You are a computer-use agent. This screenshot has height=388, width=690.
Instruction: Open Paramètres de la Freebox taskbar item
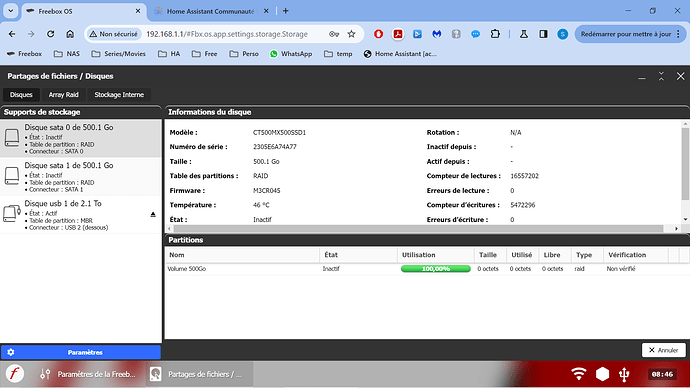(88, 374)
